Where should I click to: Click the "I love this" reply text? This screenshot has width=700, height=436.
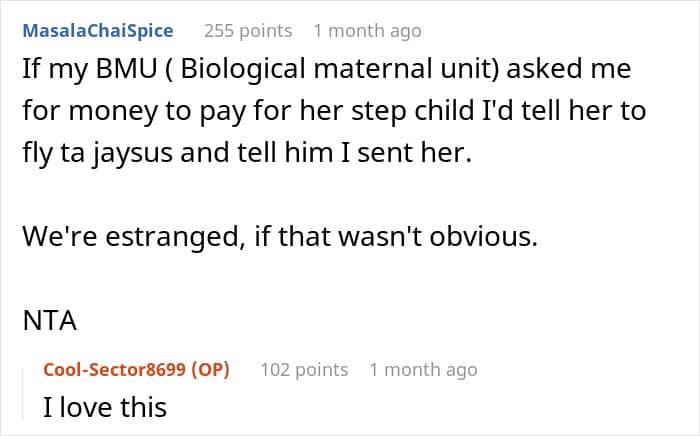point(105,408)
